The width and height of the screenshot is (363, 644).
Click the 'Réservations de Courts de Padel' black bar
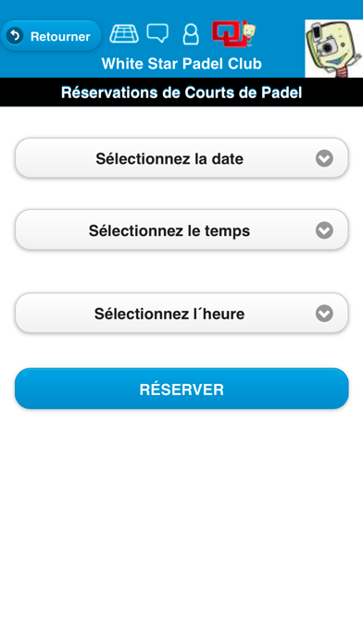click(x=181, y=93)
